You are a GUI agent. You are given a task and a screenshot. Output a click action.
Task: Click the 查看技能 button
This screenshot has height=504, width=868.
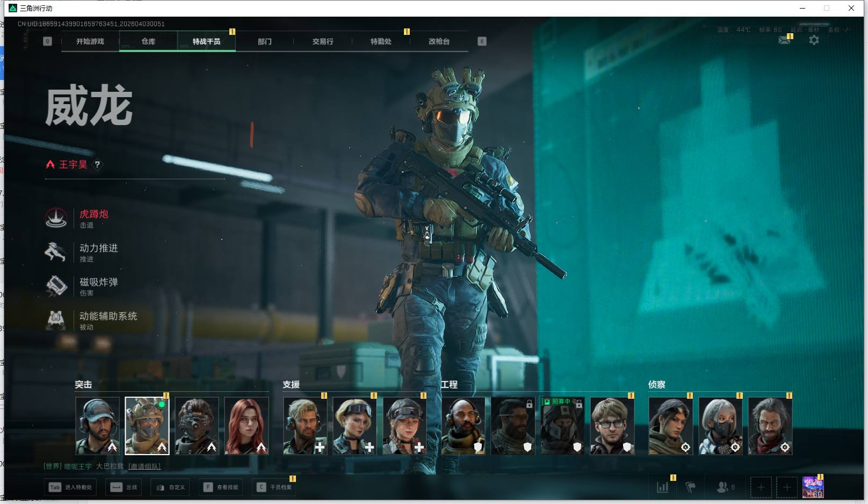pyautogui.click(x=221, y=487)
